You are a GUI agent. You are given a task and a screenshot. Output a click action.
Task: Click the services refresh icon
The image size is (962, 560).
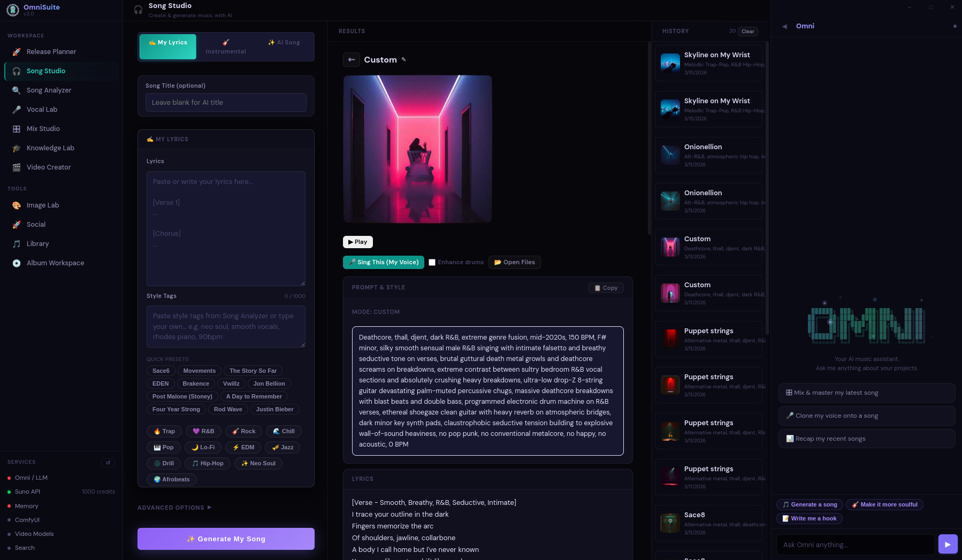[108, 463]
